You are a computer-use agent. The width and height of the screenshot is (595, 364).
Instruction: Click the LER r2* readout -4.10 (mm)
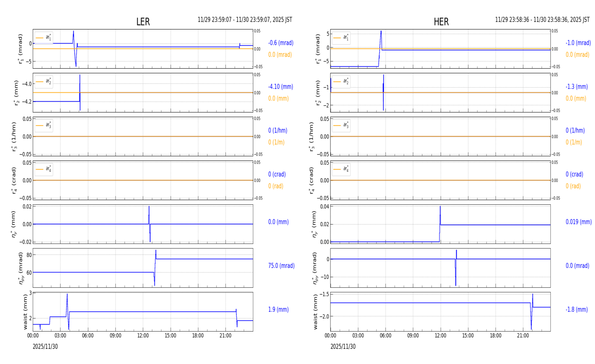pos(281,87)
